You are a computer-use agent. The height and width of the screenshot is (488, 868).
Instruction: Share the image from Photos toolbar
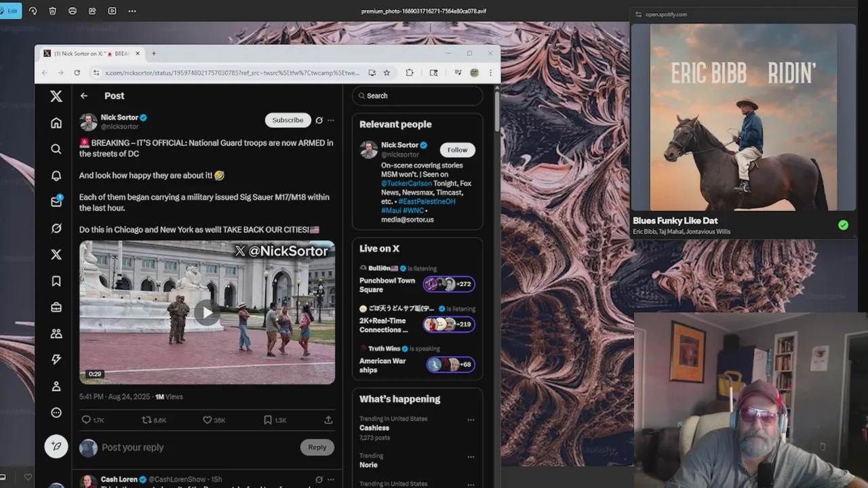(92, 11)
